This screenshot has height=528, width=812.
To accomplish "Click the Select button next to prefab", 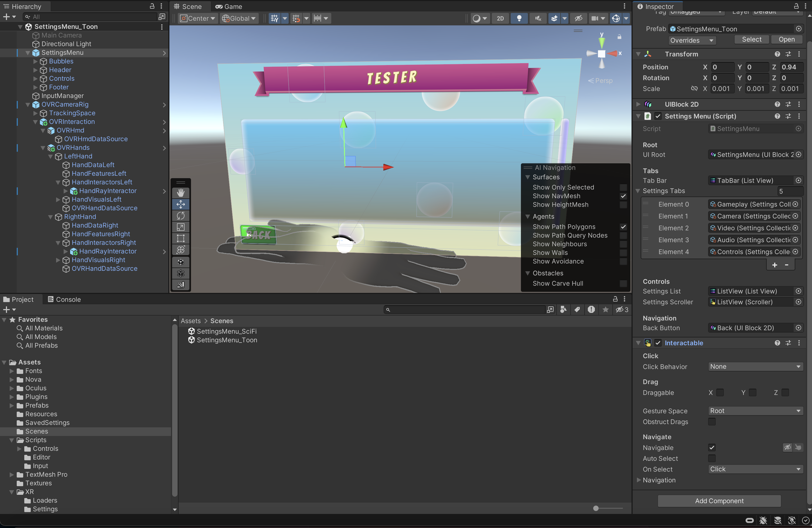I will coord(751,39).
